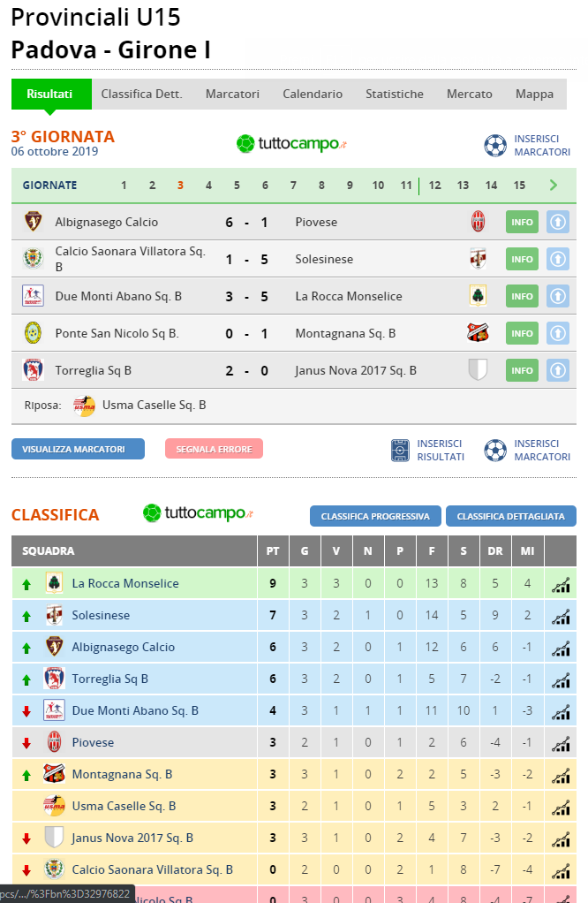Switch to Classifica Dett. tab
The width and height of the screenshot is (588, 903).
coord(141,94)
